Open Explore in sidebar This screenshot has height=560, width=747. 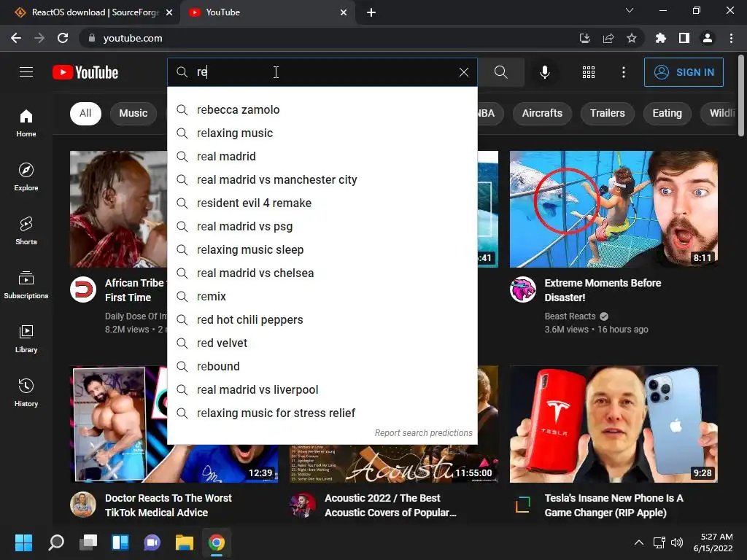pos(26,177)
